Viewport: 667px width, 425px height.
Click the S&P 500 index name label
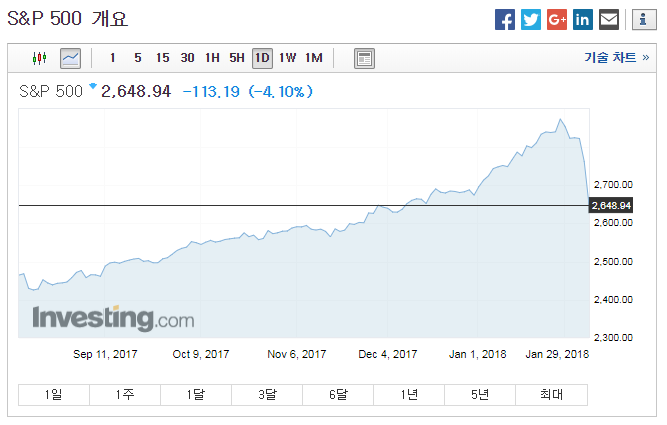coord(51,91)
